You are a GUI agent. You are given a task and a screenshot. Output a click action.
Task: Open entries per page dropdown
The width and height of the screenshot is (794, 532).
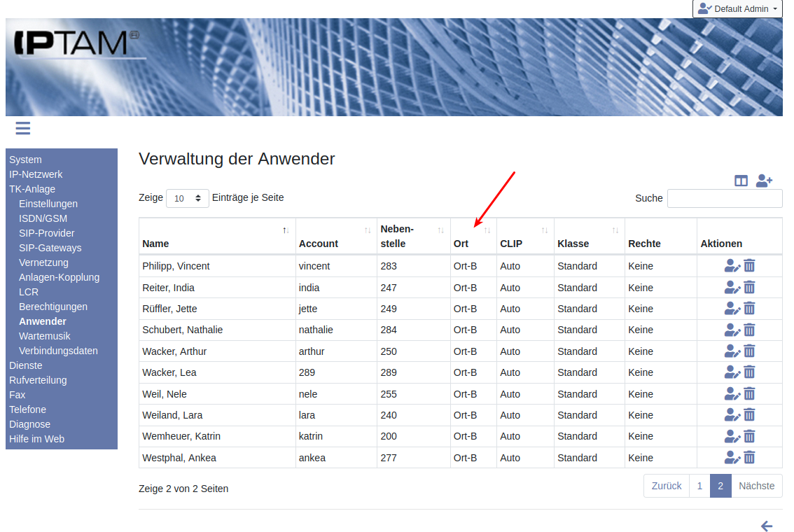coord(187,198)
